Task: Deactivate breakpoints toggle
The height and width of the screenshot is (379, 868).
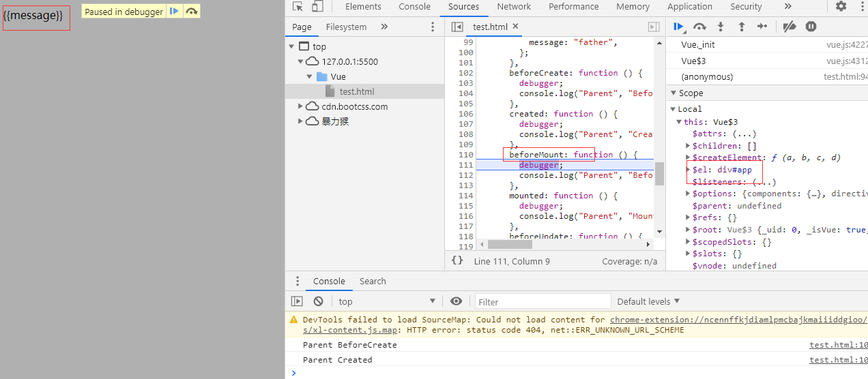Action: [x=789, y=27]
